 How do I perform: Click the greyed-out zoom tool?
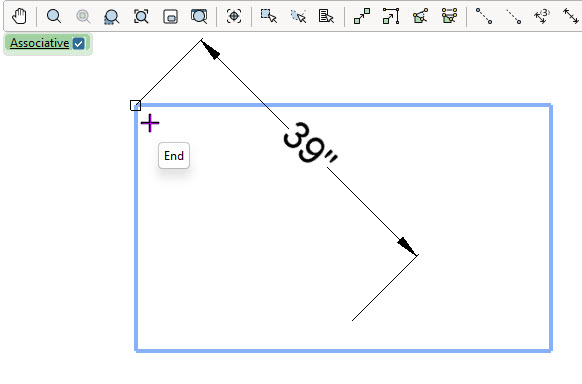pos(83,16)
